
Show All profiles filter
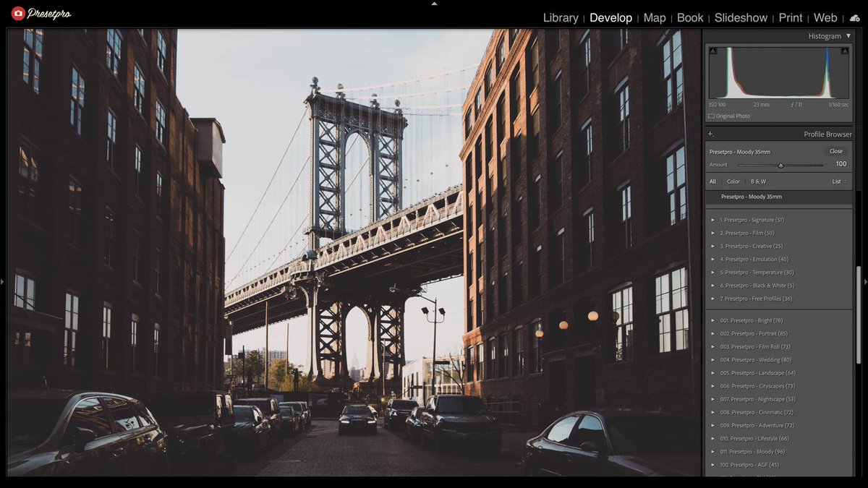point(712,181)
